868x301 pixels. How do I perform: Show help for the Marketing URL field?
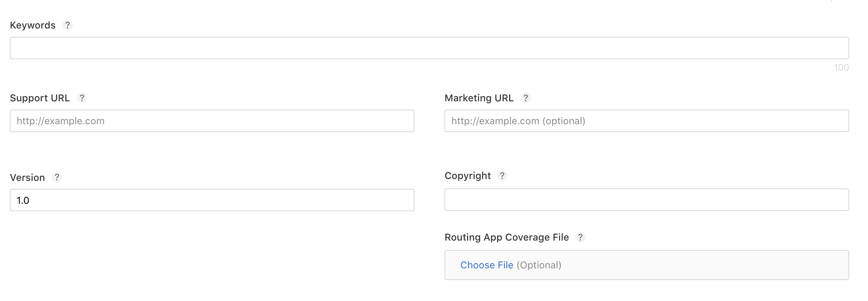526,98
